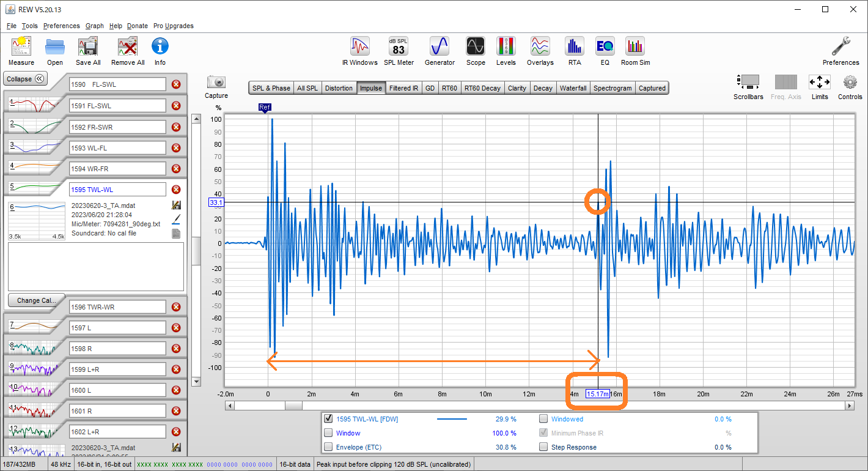Image resolution: width=868 pixels, height=471 pixels.
Task: Open the Levels meter
Action: (506, 46)
